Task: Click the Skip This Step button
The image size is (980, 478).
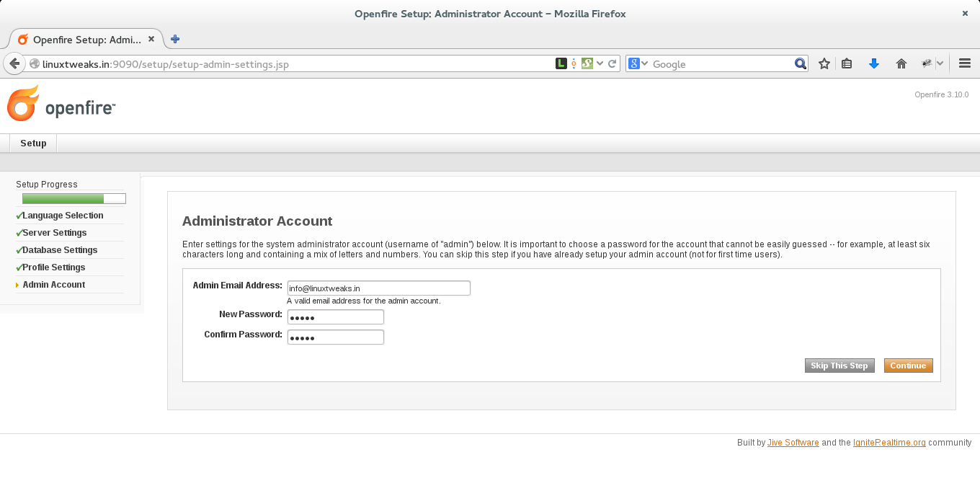Action: 839,366
